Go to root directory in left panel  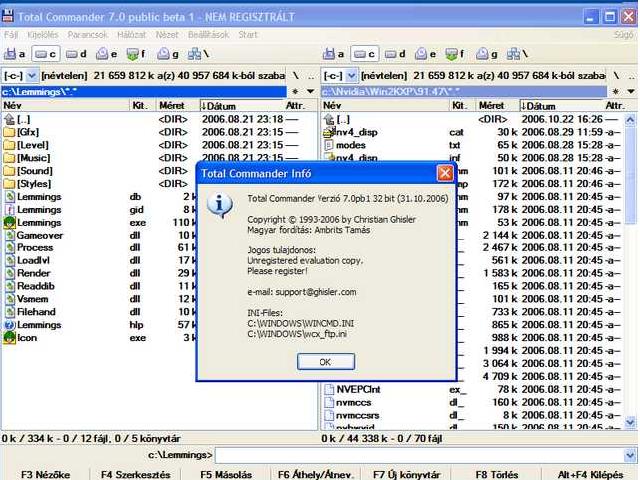click(296, 76)
